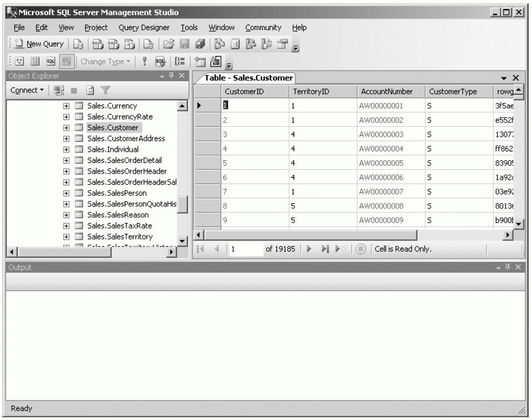The height and width of the screenshot is (420, 532).
Task: Open the Template Explorer icon
Action: click(267, 44)
